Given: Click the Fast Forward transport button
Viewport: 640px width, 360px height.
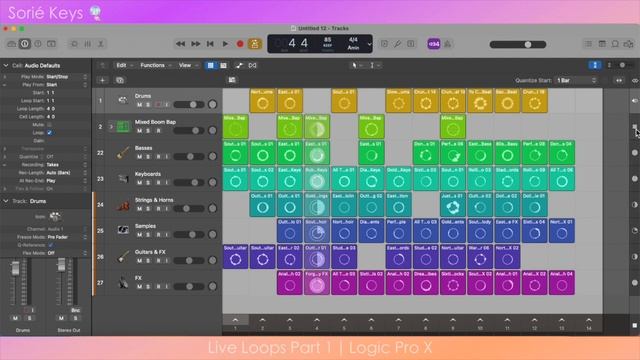Looking at the screenshot, I should point(196,44).
